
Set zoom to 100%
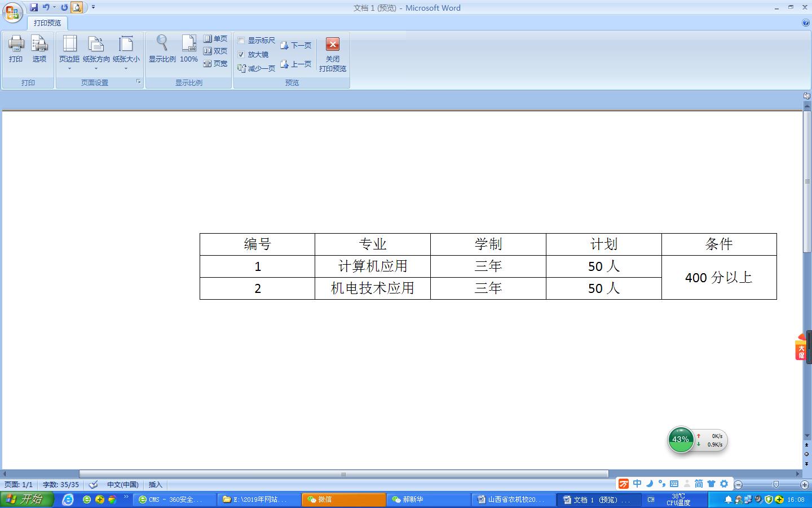189,49
